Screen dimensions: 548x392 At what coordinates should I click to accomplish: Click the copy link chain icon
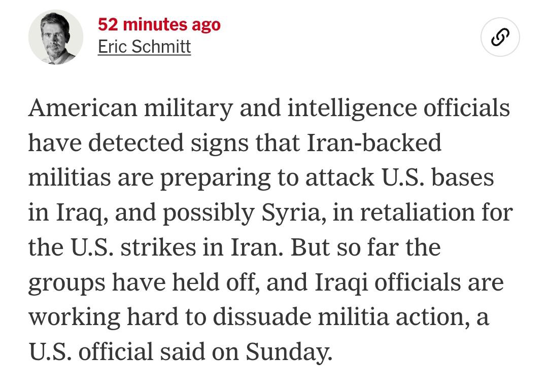500,37
